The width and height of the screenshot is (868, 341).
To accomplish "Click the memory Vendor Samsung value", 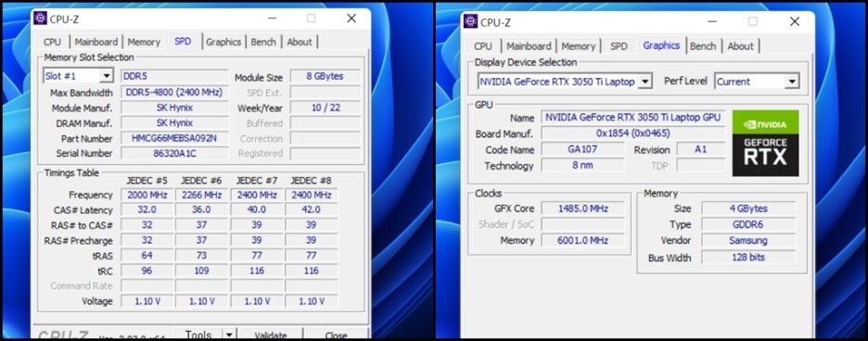I will tap(748, 240).
